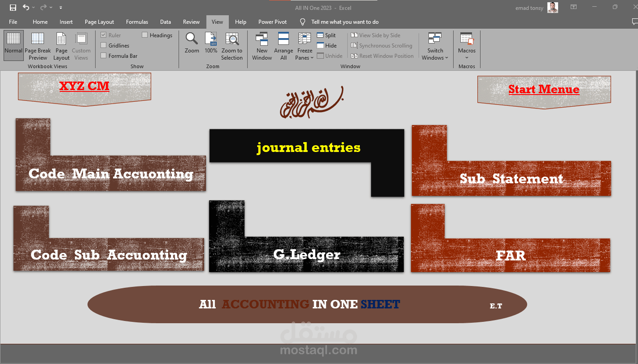638x364 pixels.
Task: Open the Power Pivot tab
Action: point(272,22)
